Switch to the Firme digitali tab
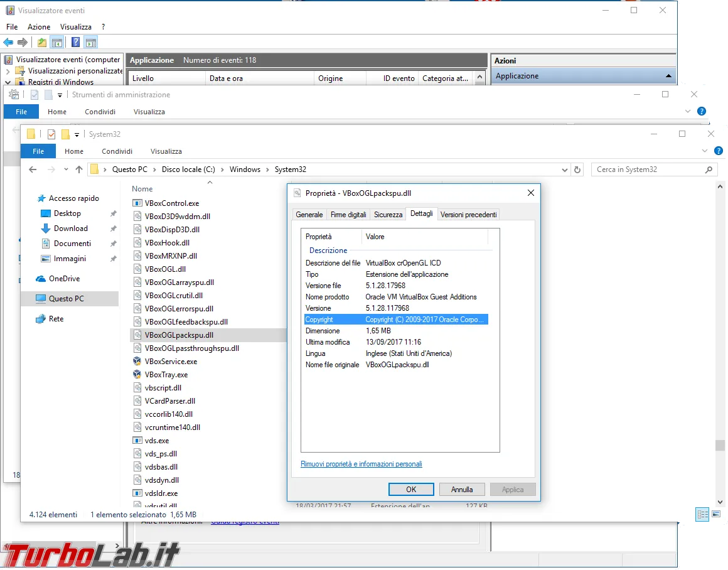This screenshot has width=728, height=570. (348, 215)
